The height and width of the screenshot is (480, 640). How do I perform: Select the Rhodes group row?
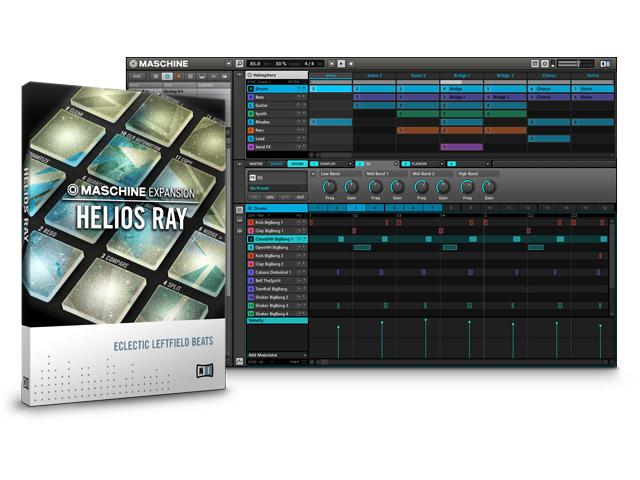point(277,122)
